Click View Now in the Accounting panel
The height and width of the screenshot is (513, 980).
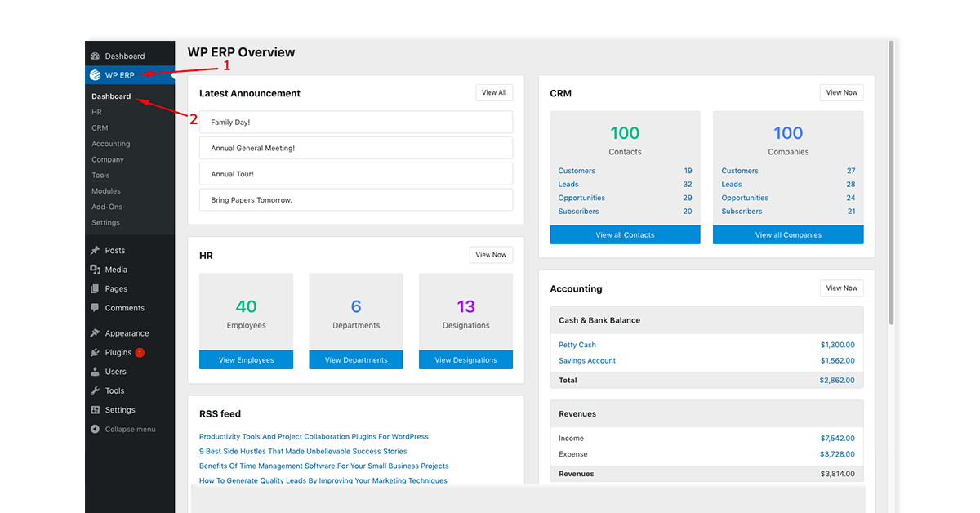pyautogui.click(x=842, y=288)
